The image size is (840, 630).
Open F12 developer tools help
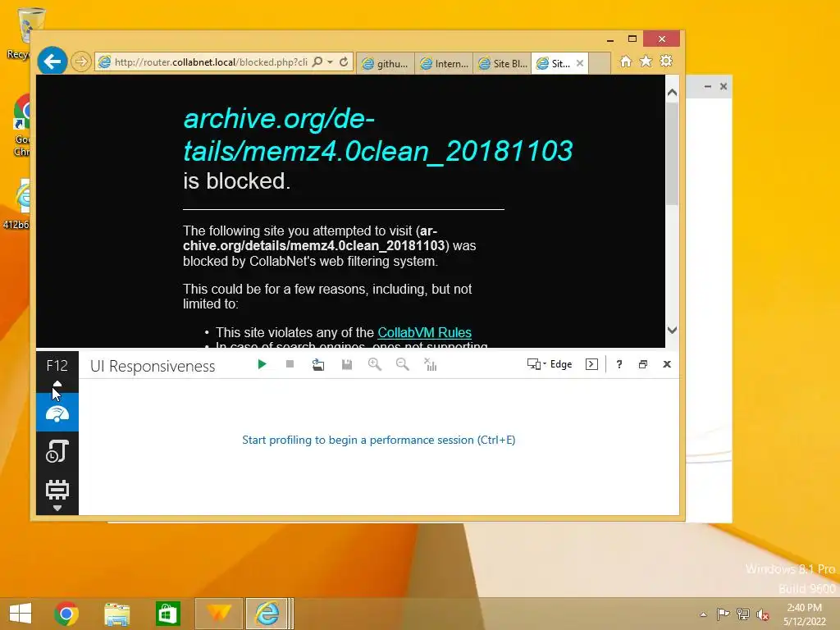619,364
